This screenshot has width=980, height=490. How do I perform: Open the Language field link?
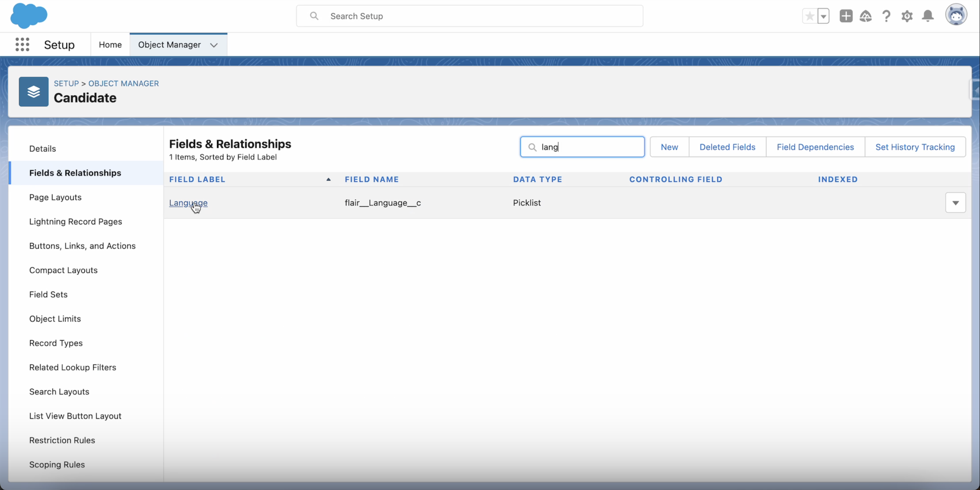[188, 203]
